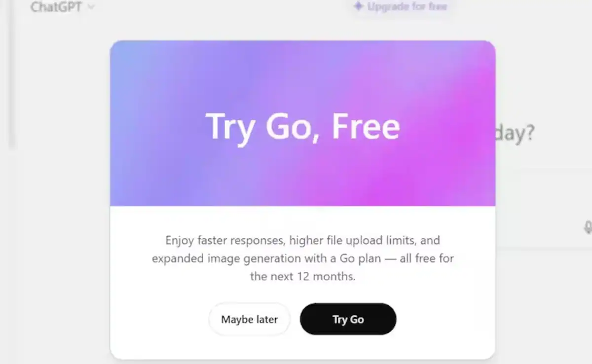This screenshot has width=592, height=364.
Task: Click the collapsed left sidebar edge
Action: 12,74
